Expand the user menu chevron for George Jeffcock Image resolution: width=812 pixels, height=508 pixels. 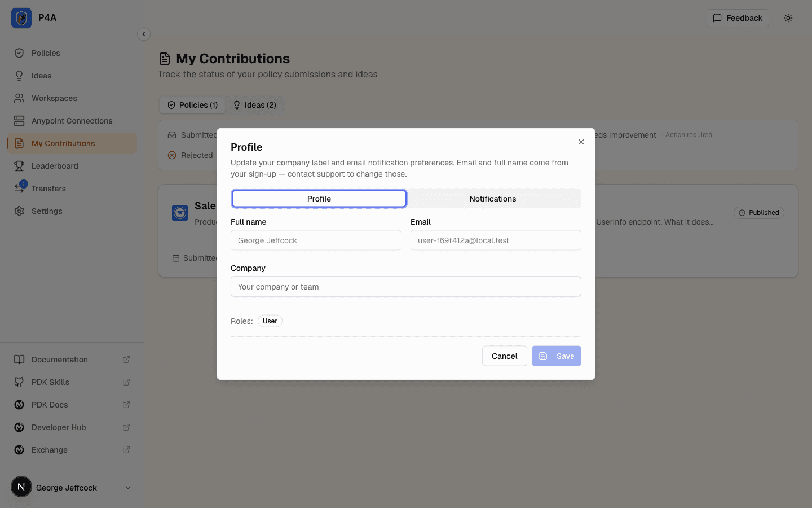[x=128, y=488]
